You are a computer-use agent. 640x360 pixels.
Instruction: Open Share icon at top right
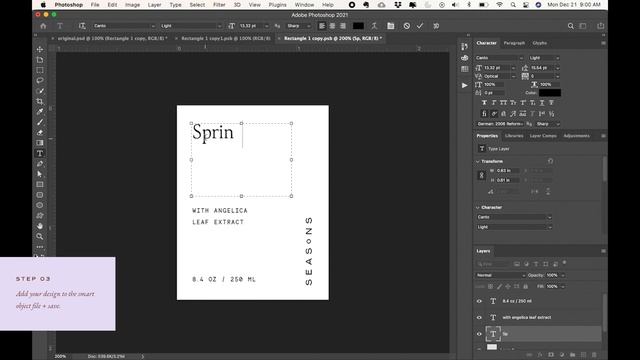[600, 26]
